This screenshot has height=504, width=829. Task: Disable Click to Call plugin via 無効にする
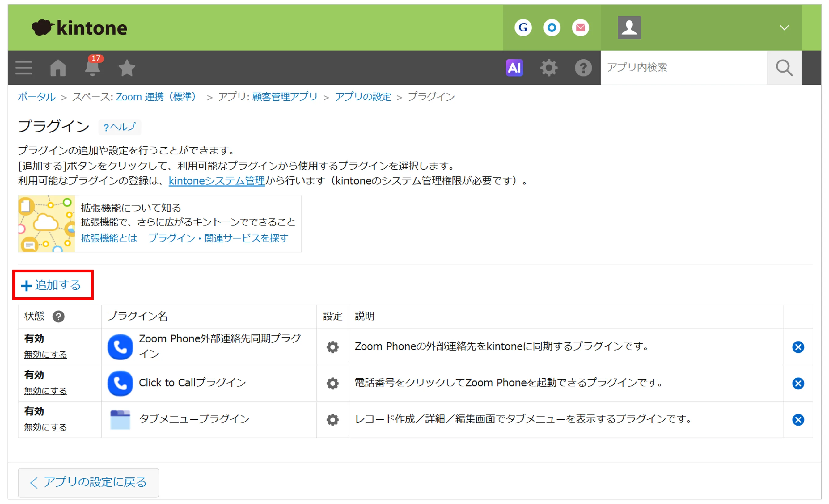(45, 391)
